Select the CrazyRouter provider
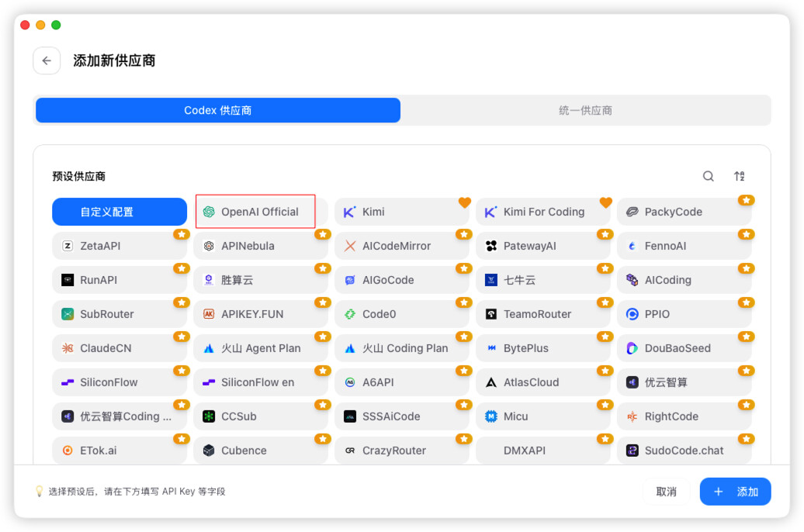 [402, 451]
